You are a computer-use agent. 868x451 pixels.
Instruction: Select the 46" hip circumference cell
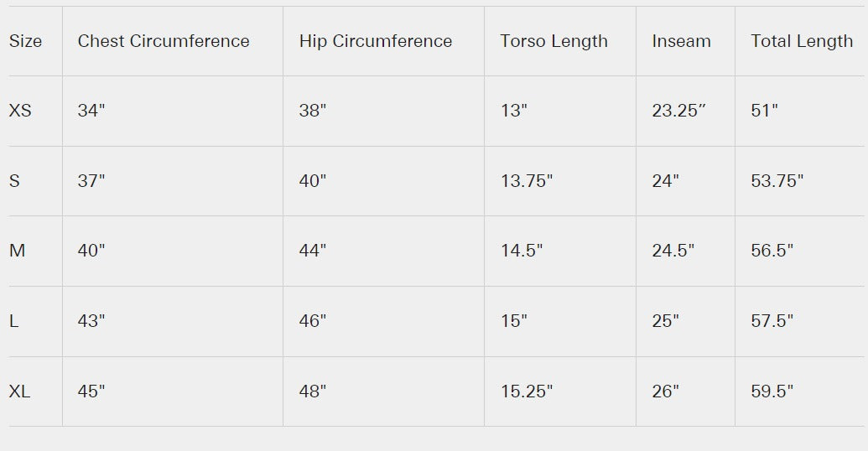pos(313,321)
